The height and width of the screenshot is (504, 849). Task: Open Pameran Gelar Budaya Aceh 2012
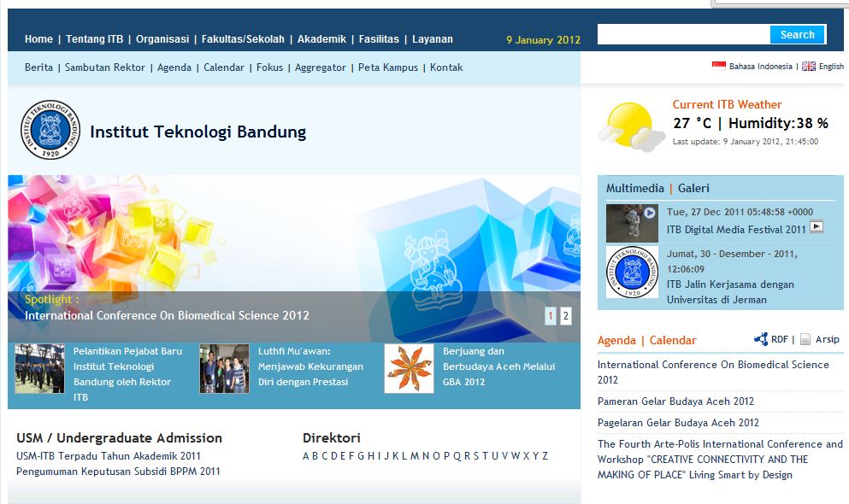675,401
